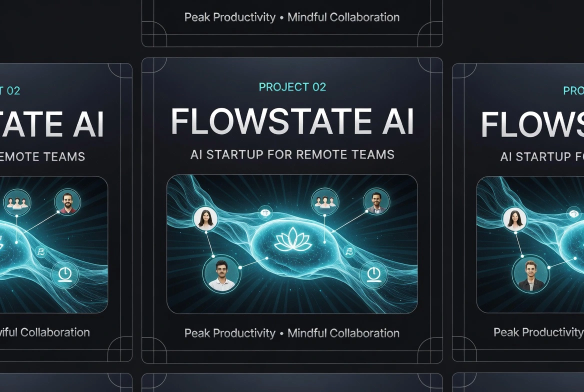This screenshot has width=584, height=392.
Task: Click the power icon in center card
Action: pyautogui.click(x=373, y=275)
